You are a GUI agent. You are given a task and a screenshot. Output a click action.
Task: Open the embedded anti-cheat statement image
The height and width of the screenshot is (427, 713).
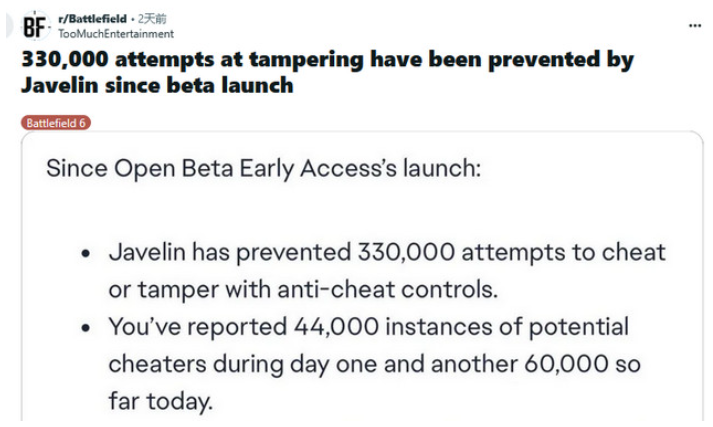(362, 276)
